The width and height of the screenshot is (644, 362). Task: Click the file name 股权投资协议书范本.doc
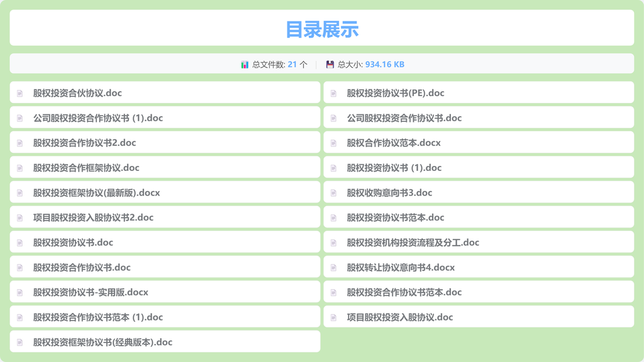coord(396,218)
